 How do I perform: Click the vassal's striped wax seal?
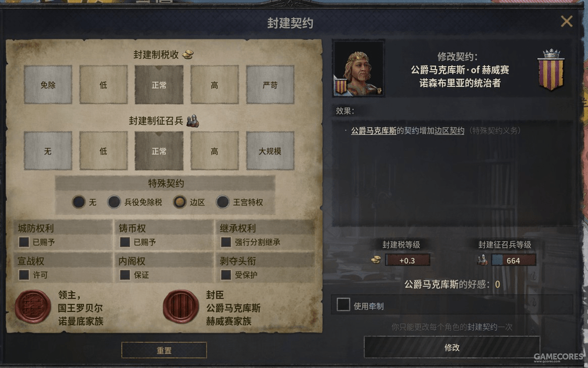pyautogui.click(x=181, y=306)
